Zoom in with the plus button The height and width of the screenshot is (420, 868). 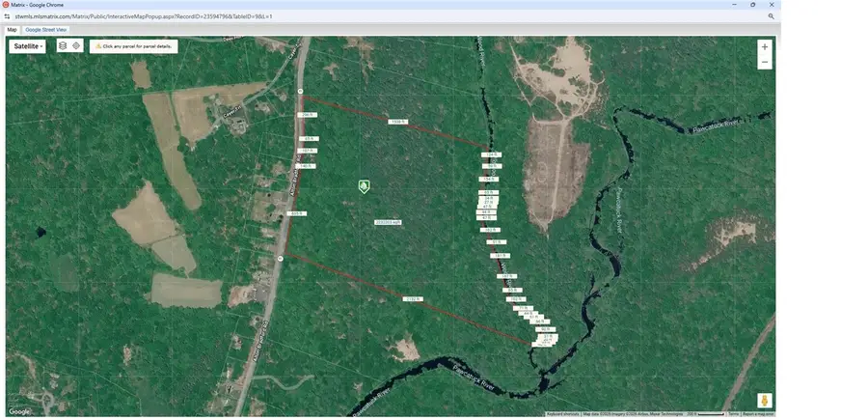(765, 46)
